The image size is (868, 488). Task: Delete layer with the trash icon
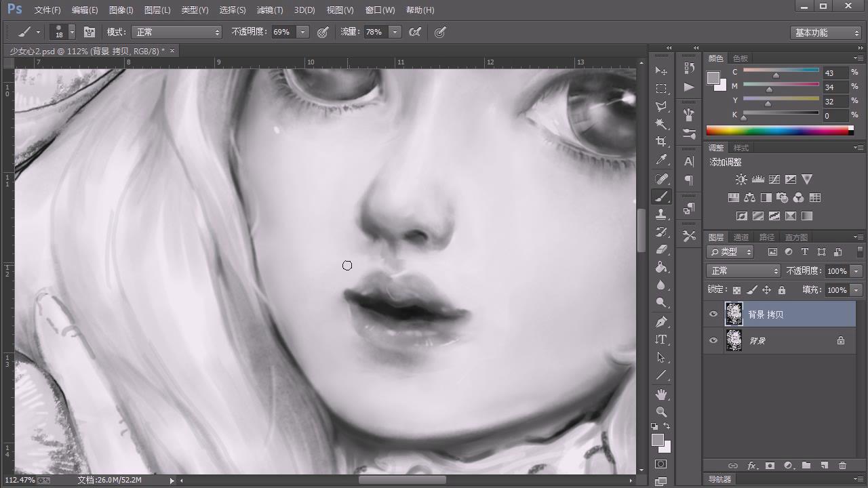click(842, 466)
